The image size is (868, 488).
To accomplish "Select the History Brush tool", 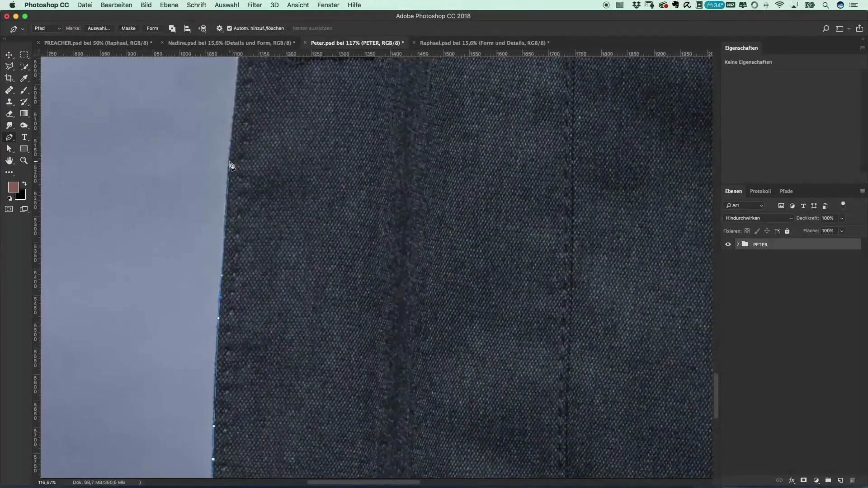I will (24, 102).
